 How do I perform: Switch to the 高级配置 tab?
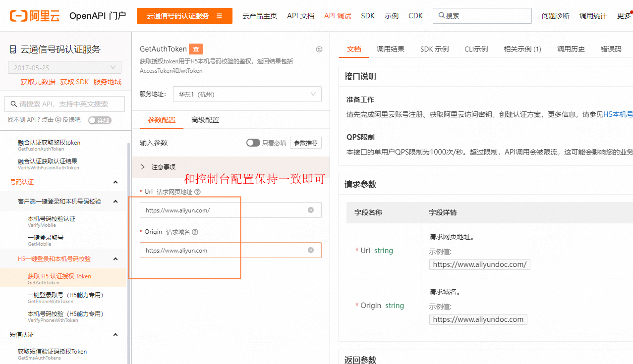point(205,120)
